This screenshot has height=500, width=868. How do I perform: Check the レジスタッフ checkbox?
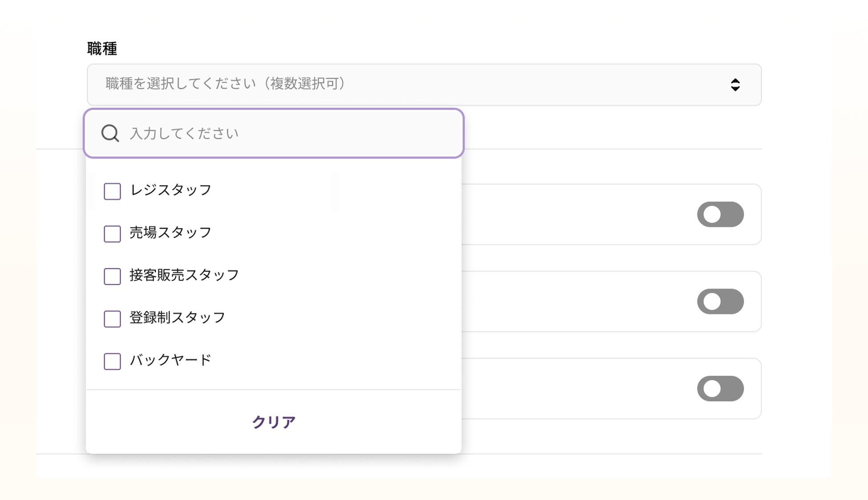click(112, 191)
